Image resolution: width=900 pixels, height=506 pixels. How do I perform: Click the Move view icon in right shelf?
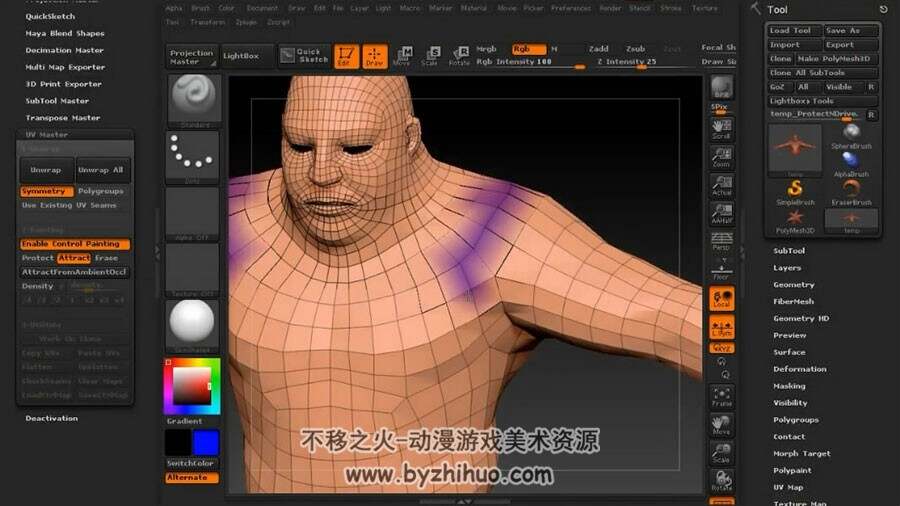pyautogui.click(x=721, y=425)
